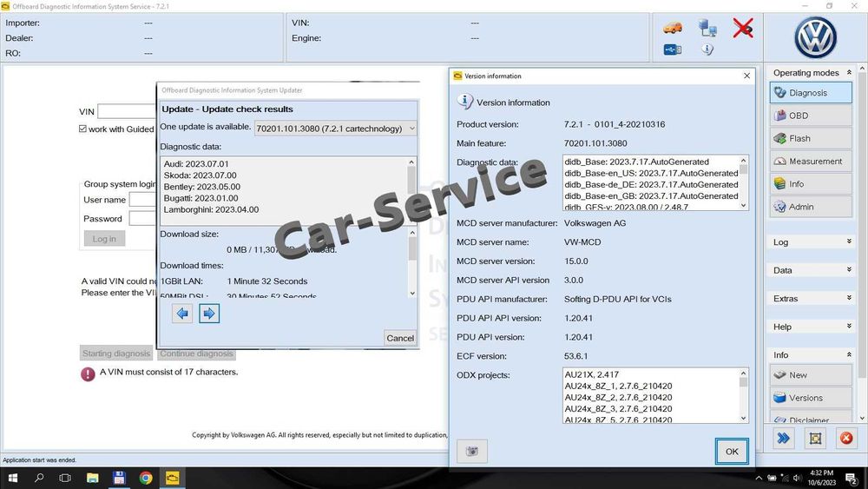
Task: Switch to OBD operating mode
Action: (811, 116)
